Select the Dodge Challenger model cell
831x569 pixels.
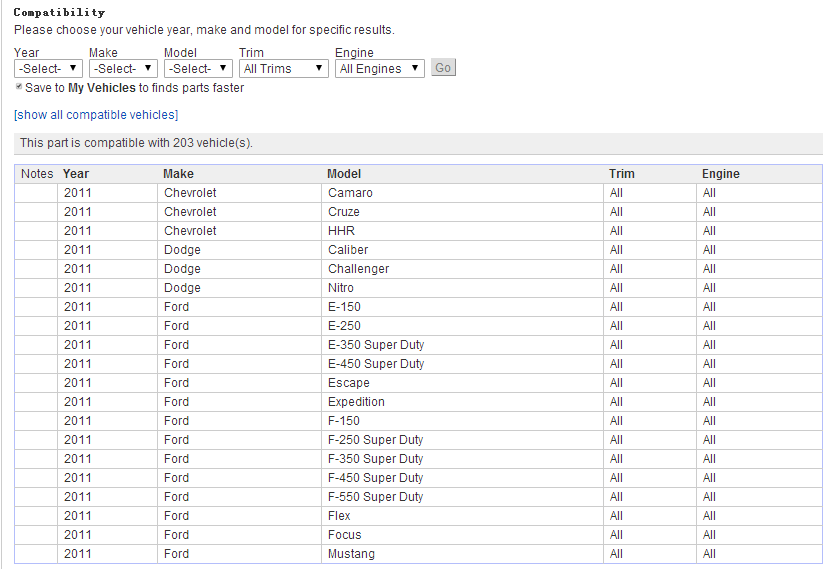(x=358, y=269)
